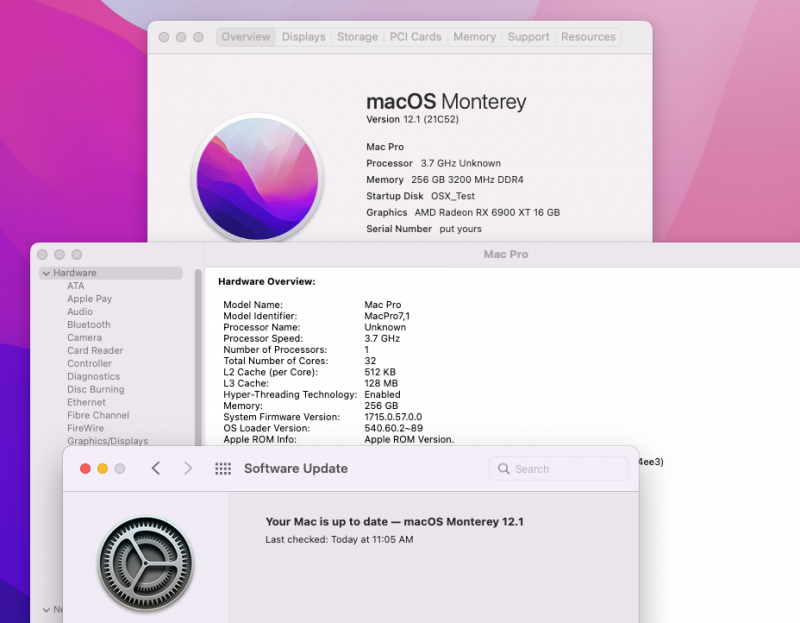Close the Software Update window
The width and height of the screenshot is (800, 623).
click(85, 468)
